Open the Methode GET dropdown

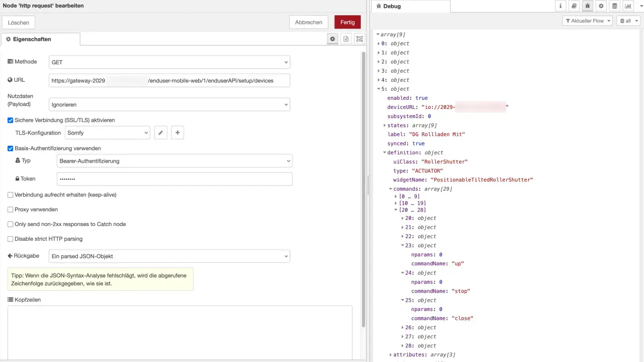pyautogui.click(x=169, y=62)
